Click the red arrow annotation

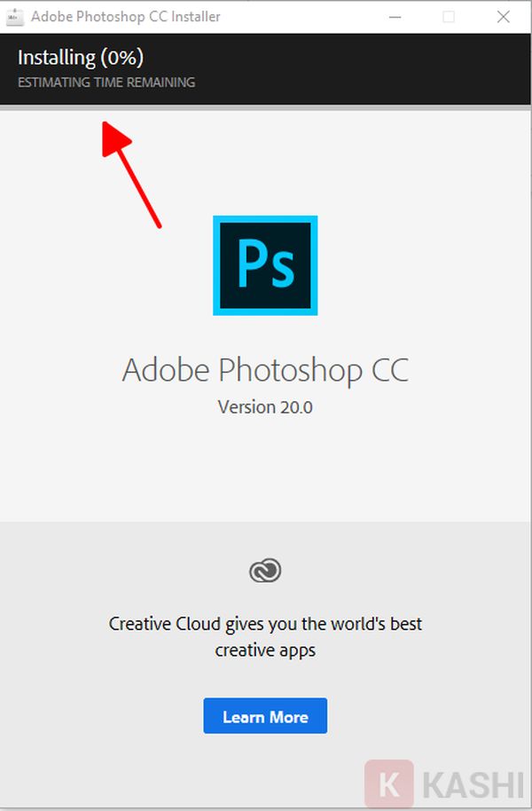(131, 174)
